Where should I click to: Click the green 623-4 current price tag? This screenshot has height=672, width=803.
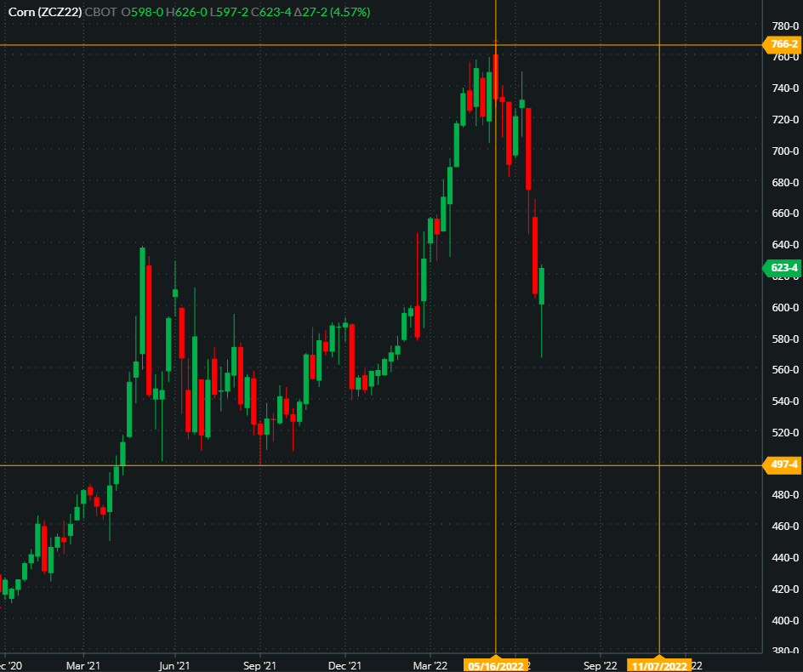click(x=783, y=268)
